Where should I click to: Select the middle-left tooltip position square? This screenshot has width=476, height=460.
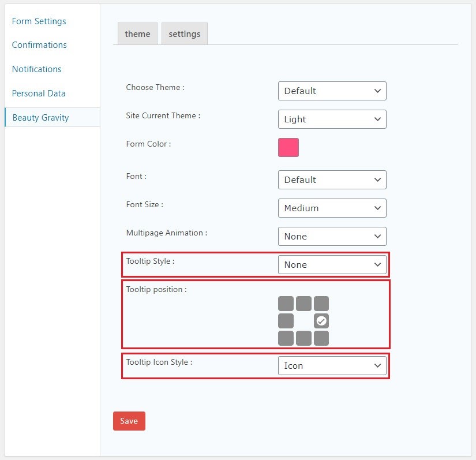point(286,321)
